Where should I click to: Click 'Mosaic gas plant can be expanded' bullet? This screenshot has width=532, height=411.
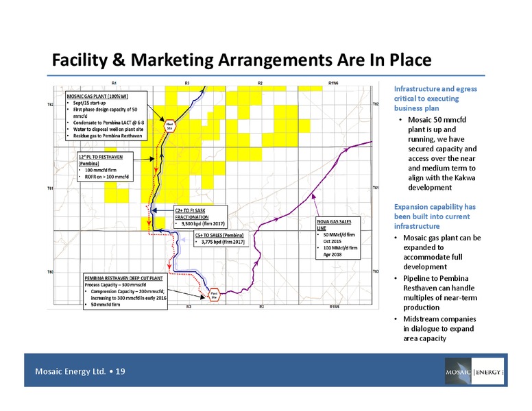pos(442,252)
